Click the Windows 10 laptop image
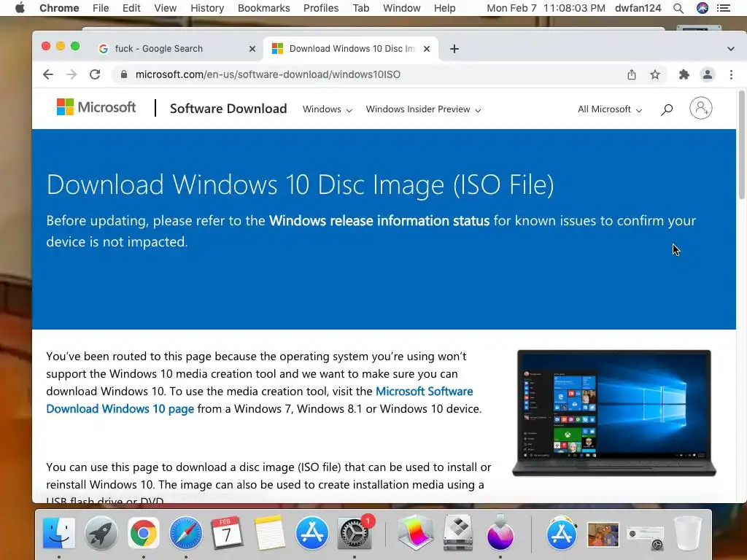 click(614, 413)
